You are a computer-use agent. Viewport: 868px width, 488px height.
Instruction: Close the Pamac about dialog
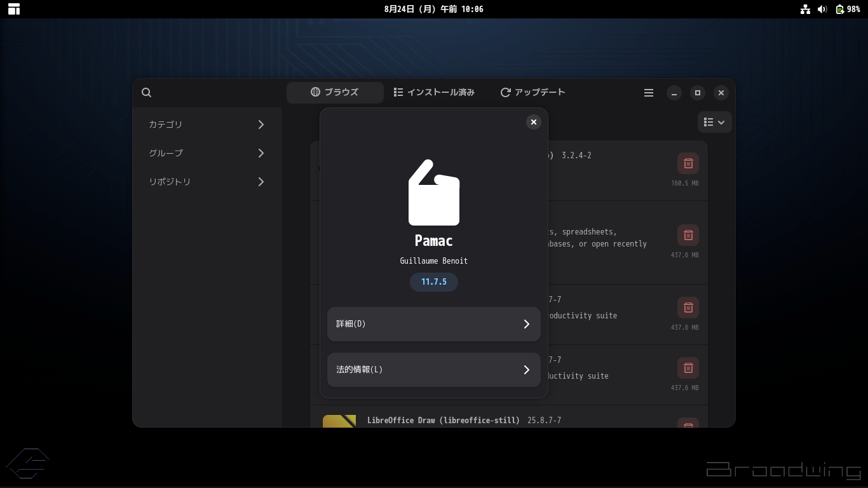tap(534, 122)
